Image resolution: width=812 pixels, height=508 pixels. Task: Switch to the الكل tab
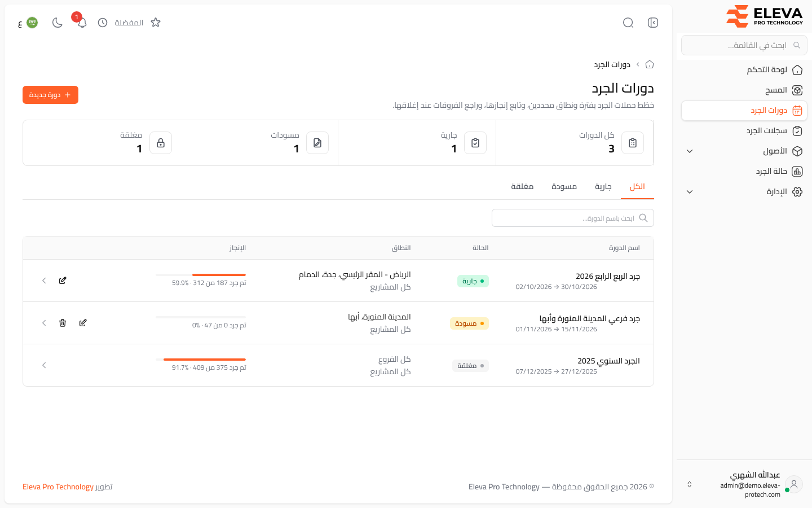[x=637, y=187]
